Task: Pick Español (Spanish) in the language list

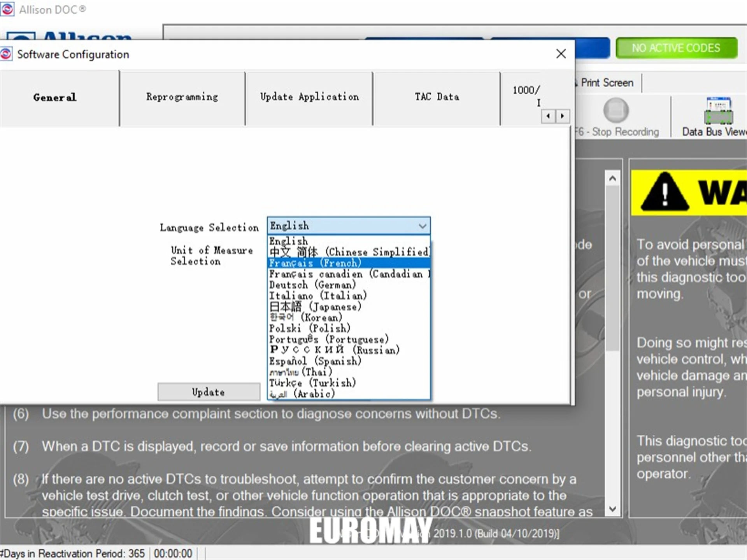Action: pyautogui.click(x=315, y=361)
